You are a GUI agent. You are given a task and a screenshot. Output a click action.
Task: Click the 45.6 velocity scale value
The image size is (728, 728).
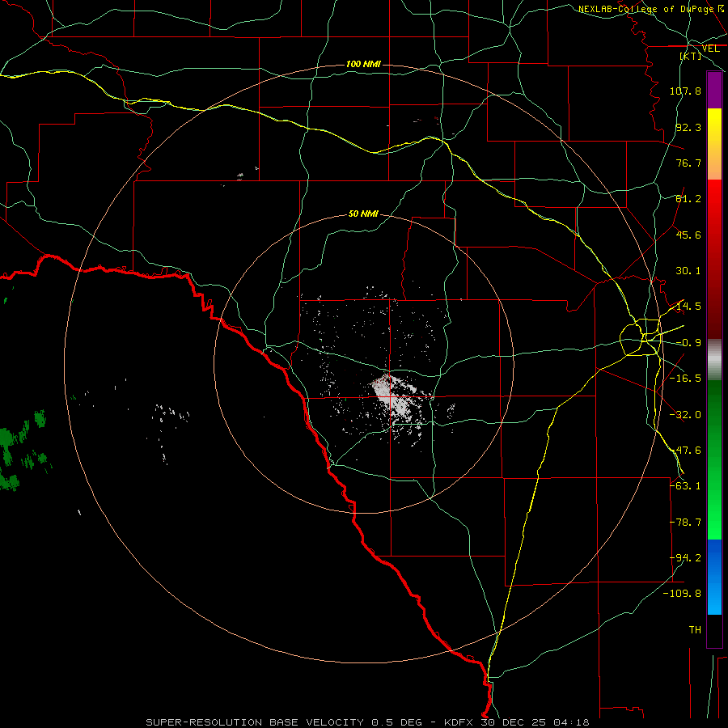click(x=688, y=235)
